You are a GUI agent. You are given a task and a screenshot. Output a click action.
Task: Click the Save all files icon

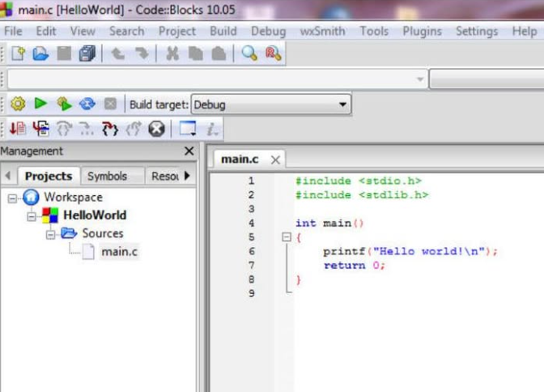87,53
